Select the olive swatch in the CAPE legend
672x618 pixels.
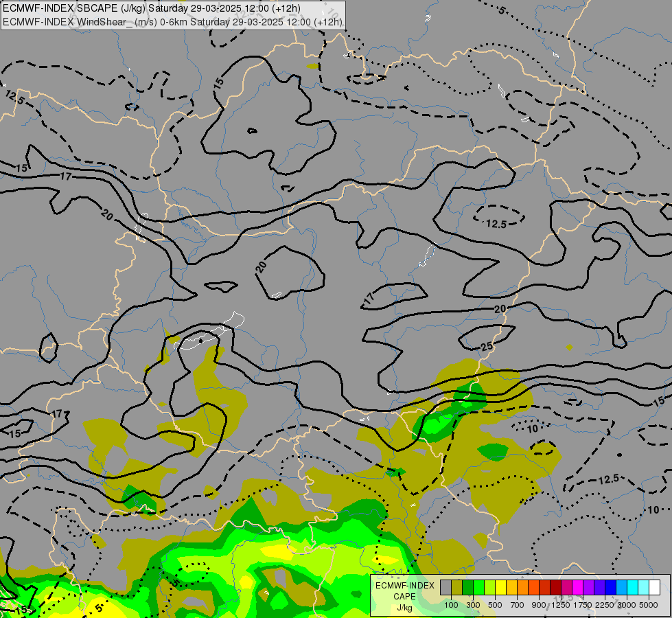(x=457, y=588)
